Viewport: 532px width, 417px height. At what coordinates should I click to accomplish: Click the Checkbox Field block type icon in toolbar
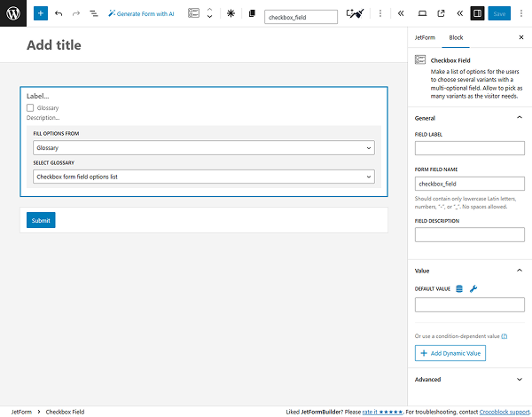point(193,13)
